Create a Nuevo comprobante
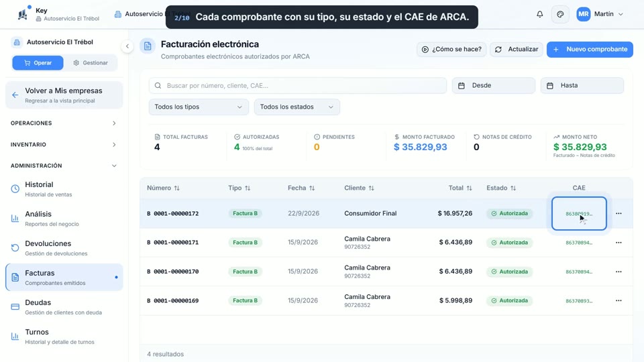644x362 pixels. click(590, 49)
